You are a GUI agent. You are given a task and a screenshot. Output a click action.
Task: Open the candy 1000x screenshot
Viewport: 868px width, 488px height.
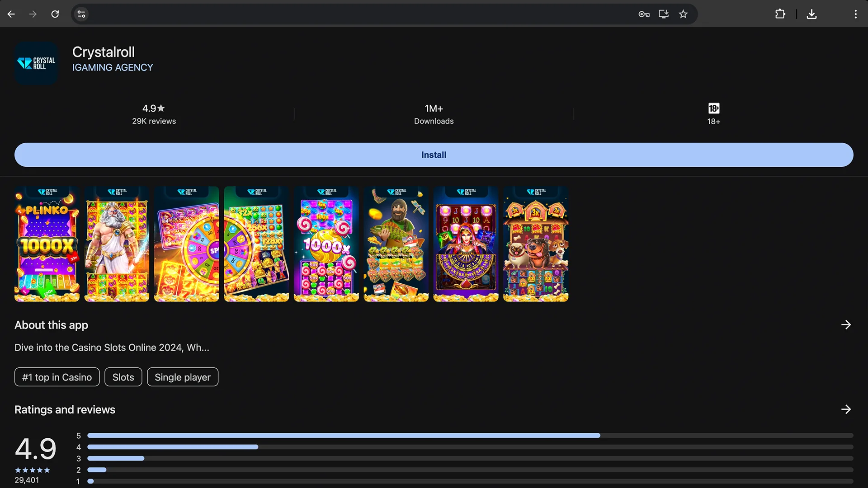(x=326, y=244)
